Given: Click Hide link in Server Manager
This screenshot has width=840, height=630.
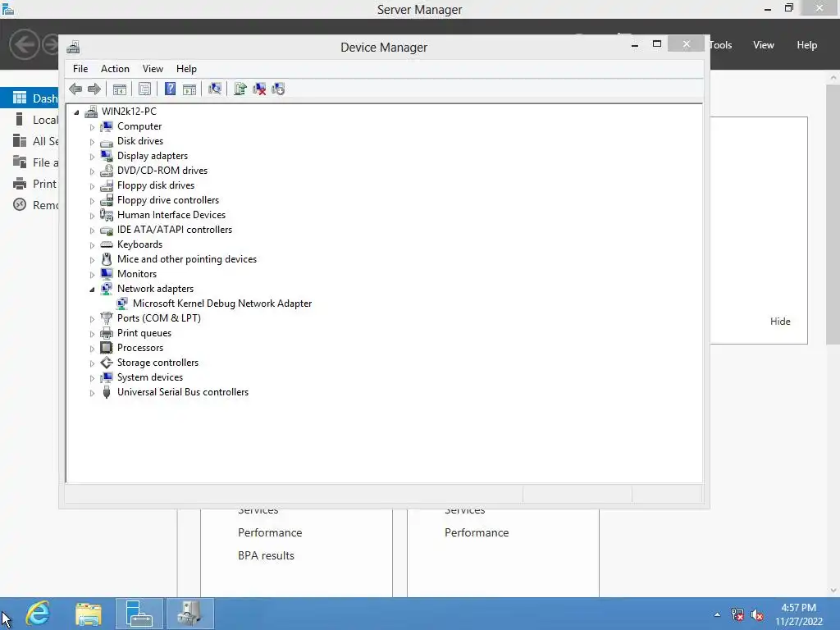Looking at the screenshot, I should pos(780,322).
